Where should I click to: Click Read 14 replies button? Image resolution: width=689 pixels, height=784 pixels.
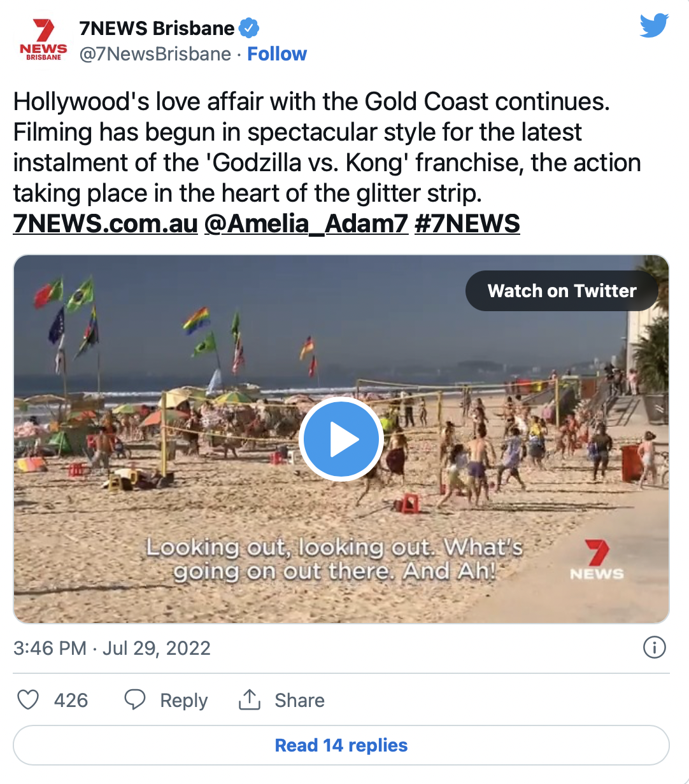(341, 745)
